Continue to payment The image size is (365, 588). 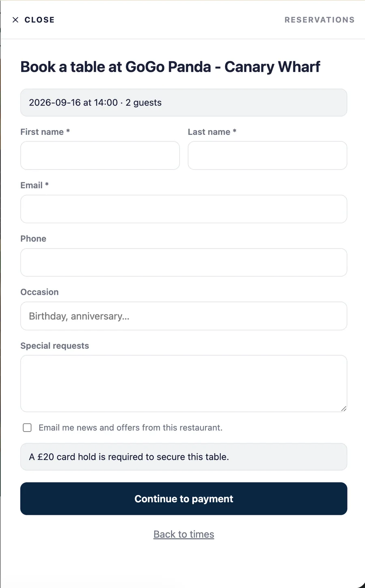(x=184, y=499)
